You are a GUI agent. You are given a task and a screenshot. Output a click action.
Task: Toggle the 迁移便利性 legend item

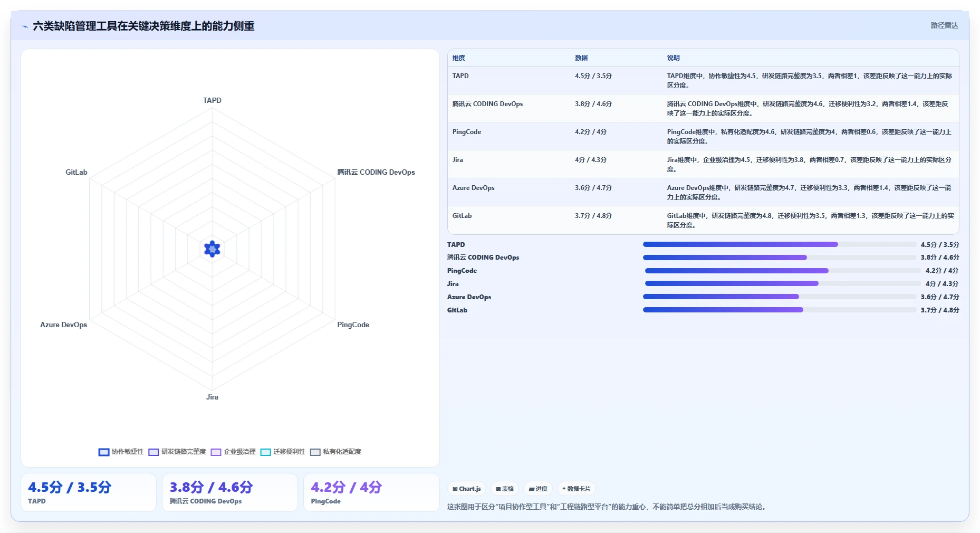(283, 452)
